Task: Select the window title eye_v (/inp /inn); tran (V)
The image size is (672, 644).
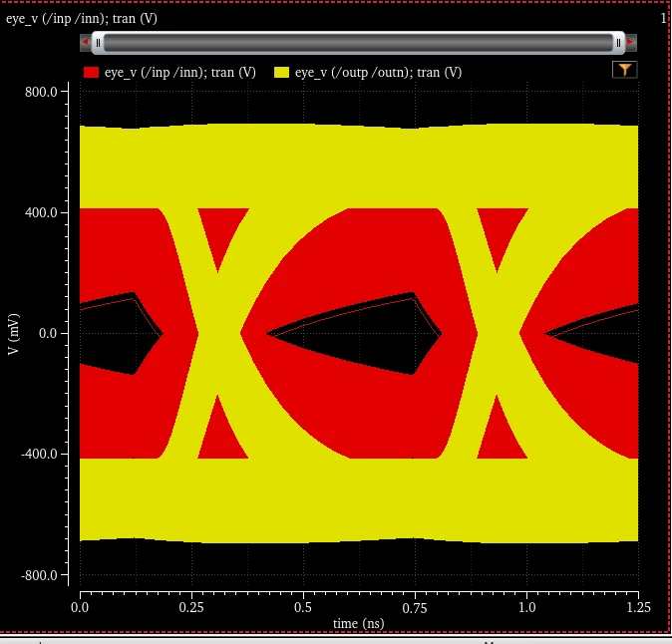Action: [x=82, y=18]
